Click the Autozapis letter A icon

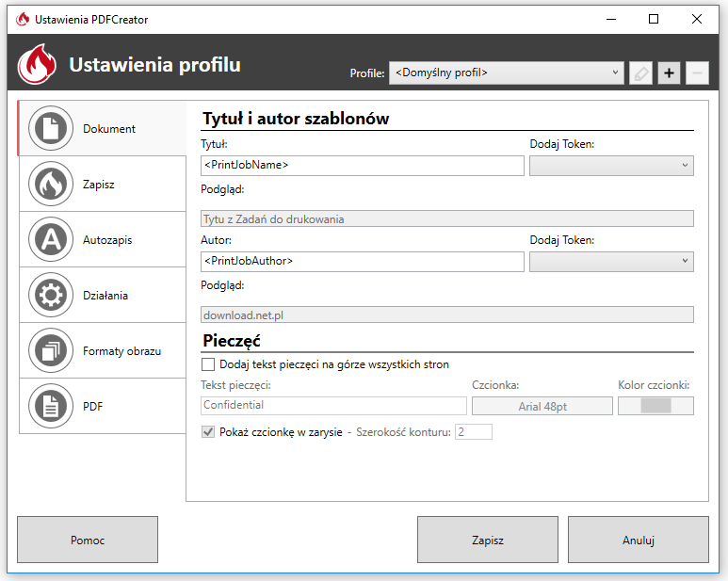click(x=51, y=240)
